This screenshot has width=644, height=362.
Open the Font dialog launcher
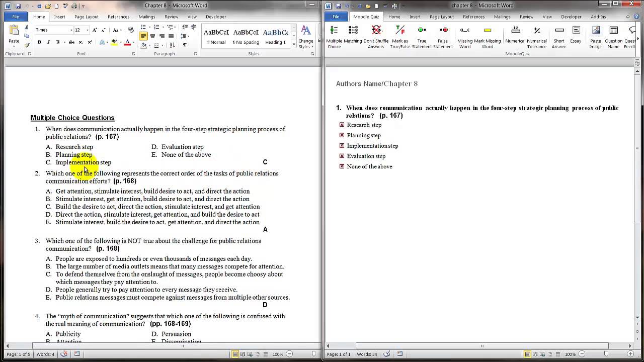pos(133,54)
